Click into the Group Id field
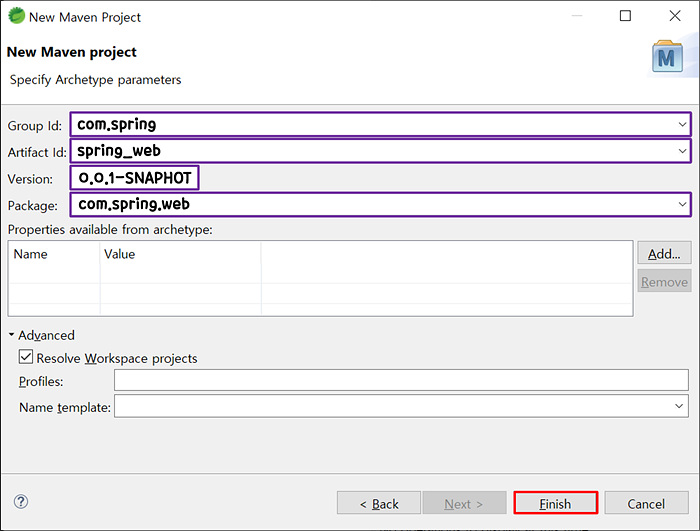 (x=380, y=124)
